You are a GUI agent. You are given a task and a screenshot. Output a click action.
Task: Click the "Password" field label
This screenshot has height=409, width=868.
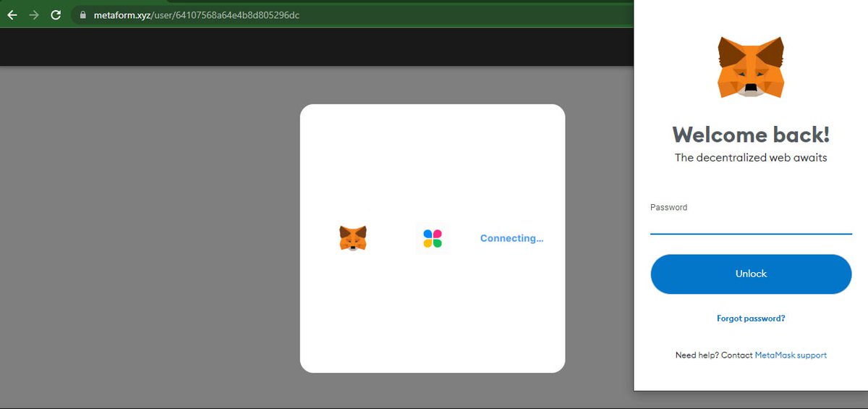pyautogui.click(x=668, y=207)
